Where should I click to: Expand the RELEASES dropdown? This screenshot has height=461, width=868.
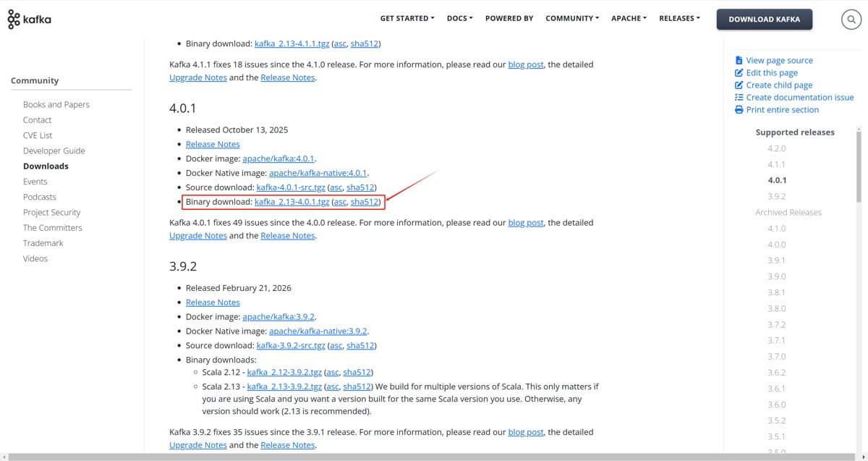679,18
